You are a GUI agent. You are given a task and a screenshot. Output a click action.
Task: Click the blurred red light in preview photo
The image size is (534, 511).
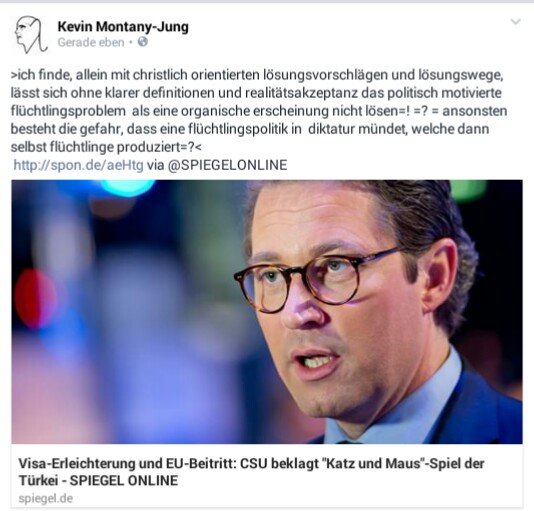[x=35, y=298]
